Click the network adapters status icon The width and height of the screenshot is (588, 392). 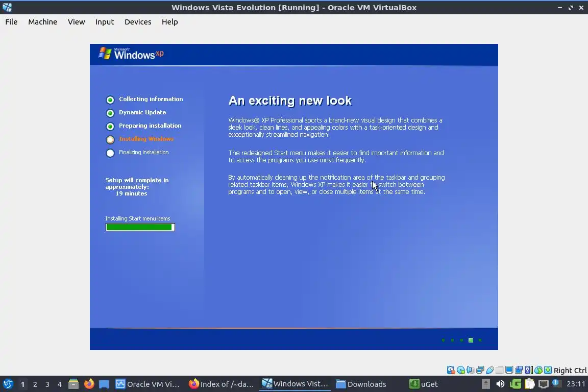(x=480, y=370)
